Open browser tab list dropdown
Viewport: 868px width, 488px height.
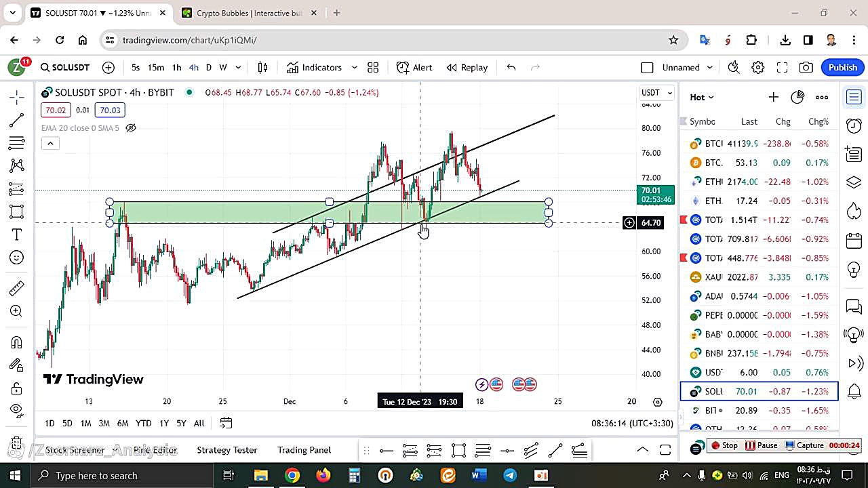tap(12, 13)
